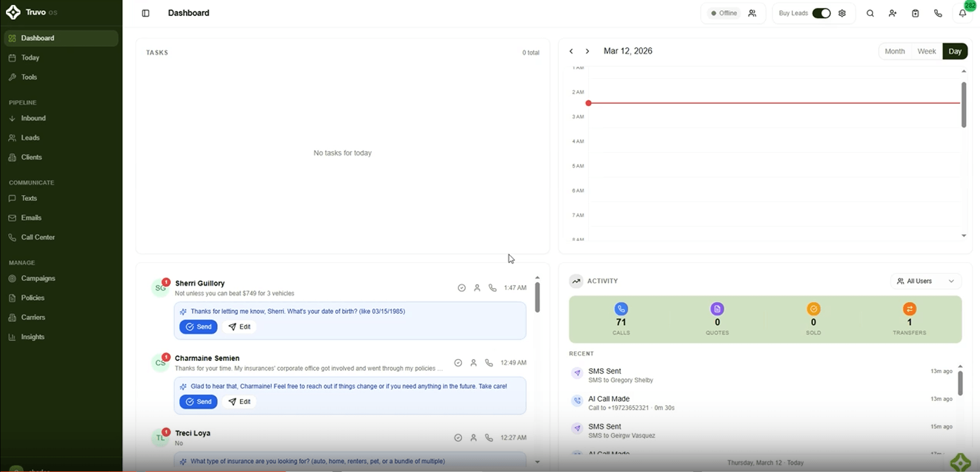Screen dimensions: 980x472
Task: Click the Quotes stat document icon
Action: click(717, 309)
